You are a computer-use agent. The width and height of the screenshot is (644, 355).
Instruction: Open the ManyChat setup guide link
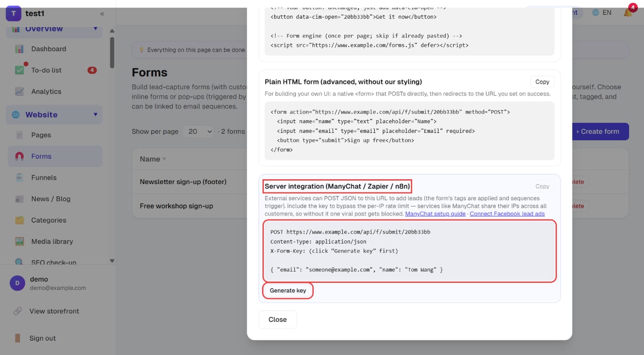435,214
